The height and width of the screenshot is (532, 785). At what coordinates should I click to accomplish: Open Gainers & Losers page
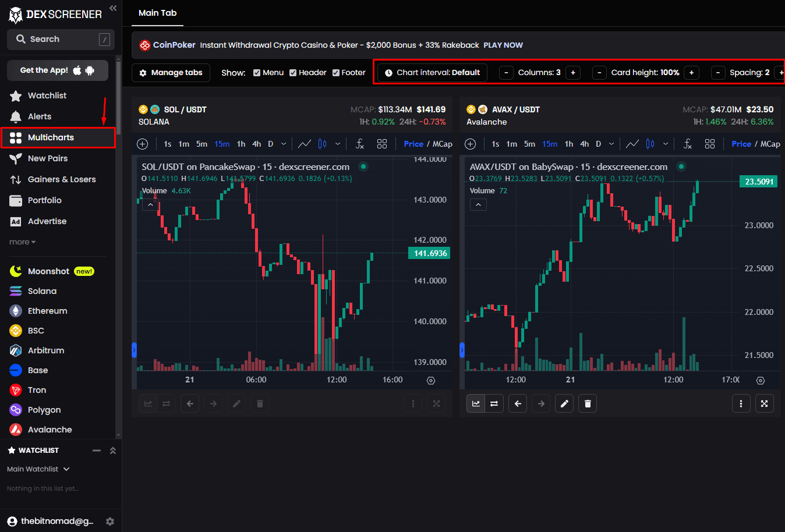pos(53,179)
